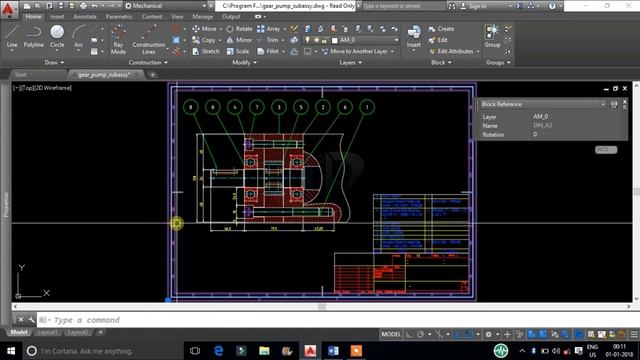Click the Rotate tool

(240, 29)
